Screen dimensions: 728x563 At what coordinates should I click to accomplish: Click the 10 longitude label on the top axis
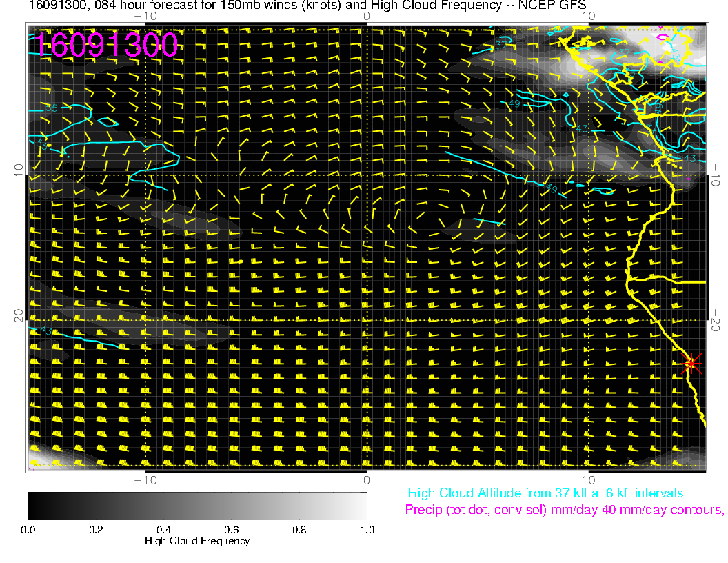coord(588,16)
